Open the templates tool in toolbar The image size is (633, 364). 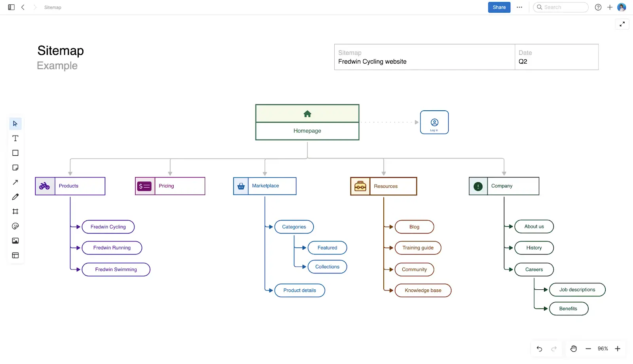15,255
